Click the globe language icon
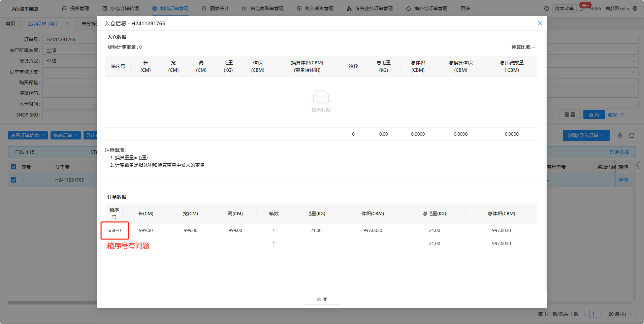644x324 pixels. pyautogui.click(x=635, y=8)
